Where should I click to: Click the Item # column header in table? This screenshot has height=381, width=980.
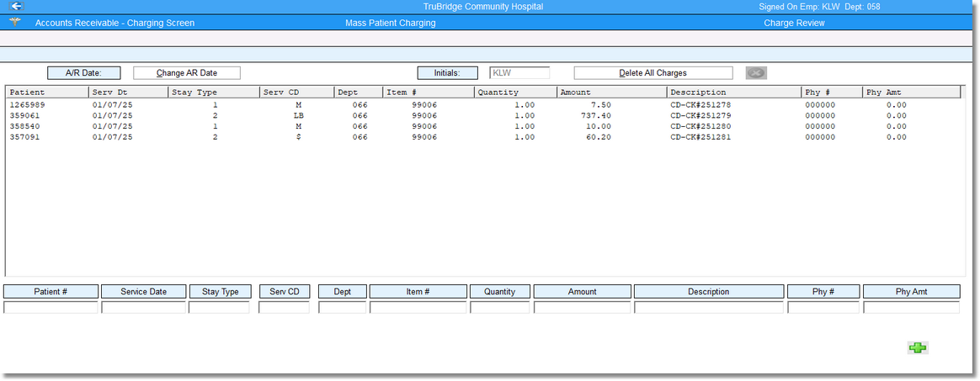click(x=429, y=93)
